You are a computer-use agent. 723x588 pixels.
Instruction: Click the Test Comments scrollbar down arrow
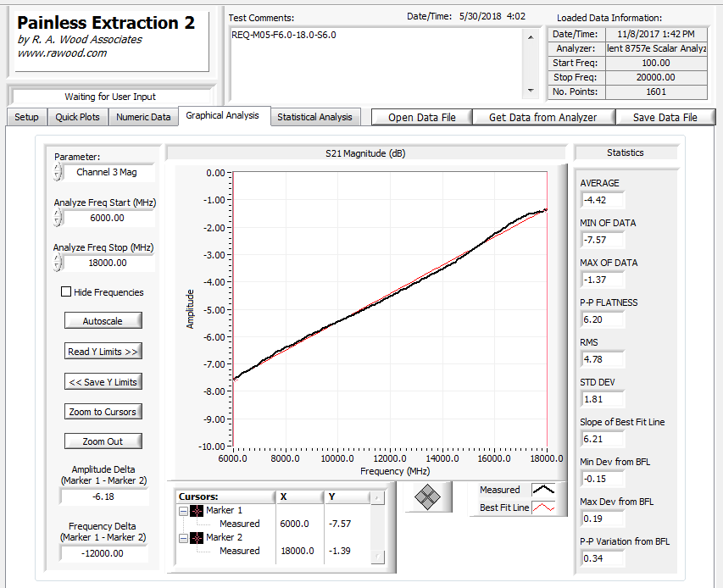click(x=531, y=91)
